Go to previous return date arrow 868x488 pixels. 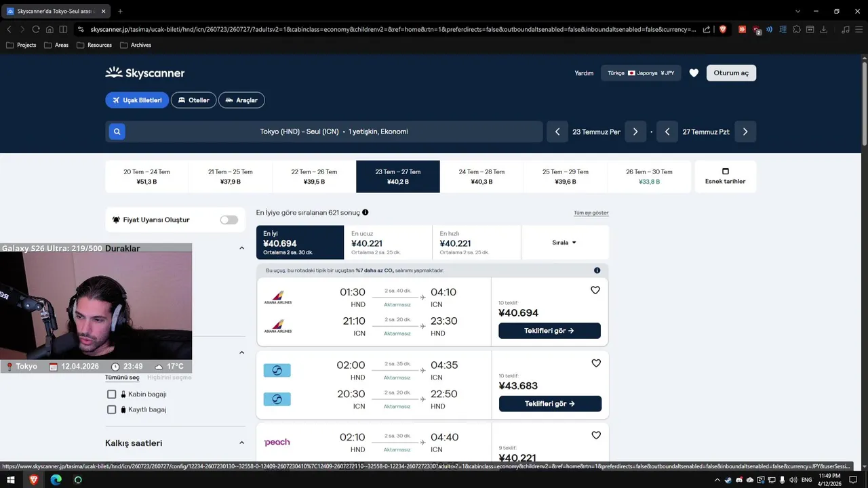(667, 131)
